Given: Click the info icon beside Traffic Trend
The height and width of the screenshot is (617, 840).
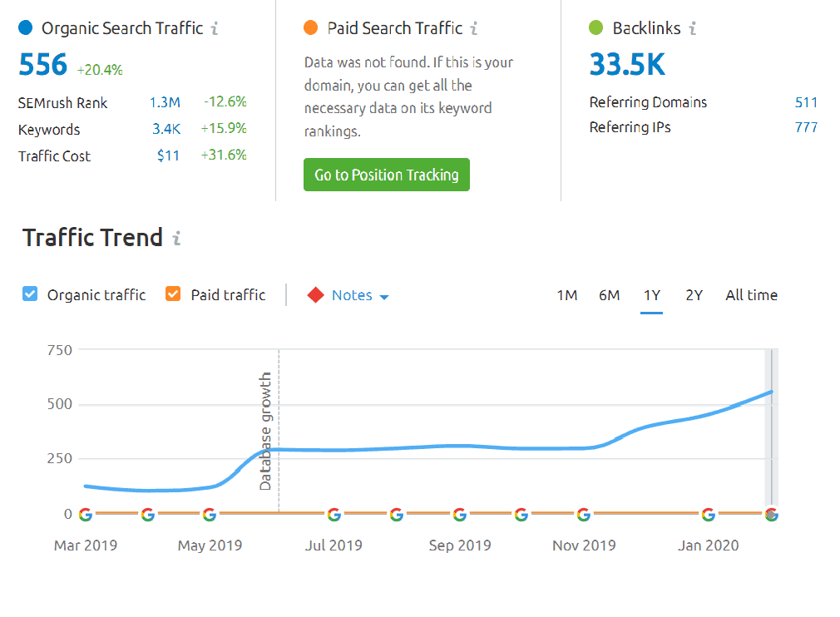Looking at the screenshot, I should tap(176, 239).
